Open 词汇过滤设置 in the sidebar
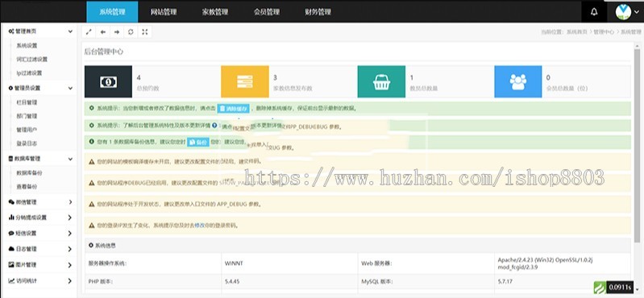This screenshot has height=298, width=644. tap(32, 59)
